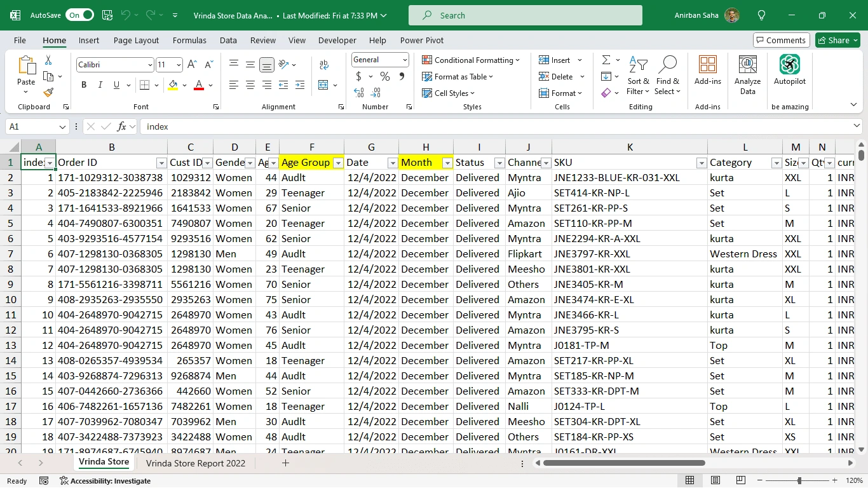868x488 pixels.
Task: Toggle the AutoSave switch
Action: pyautogui.click(x=79, y=15)
